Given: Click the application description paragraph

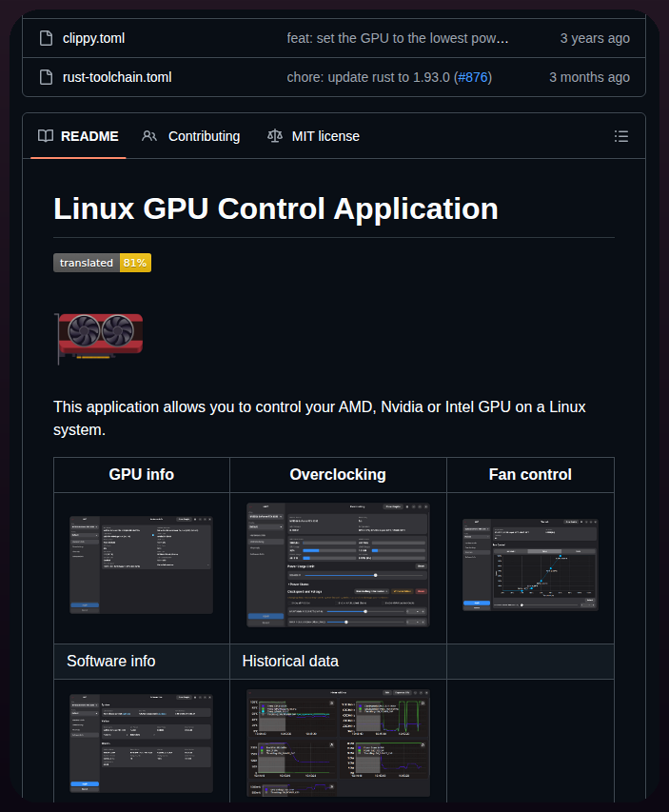Looking at the screenshot, I should (x=320, y=419).
